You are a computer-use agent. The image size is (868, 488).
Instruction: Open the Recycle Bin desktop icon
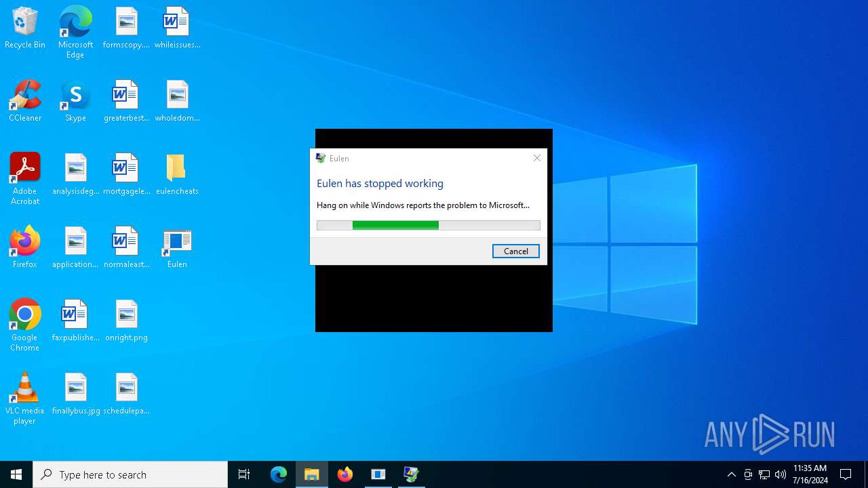[x=25, y=28]
